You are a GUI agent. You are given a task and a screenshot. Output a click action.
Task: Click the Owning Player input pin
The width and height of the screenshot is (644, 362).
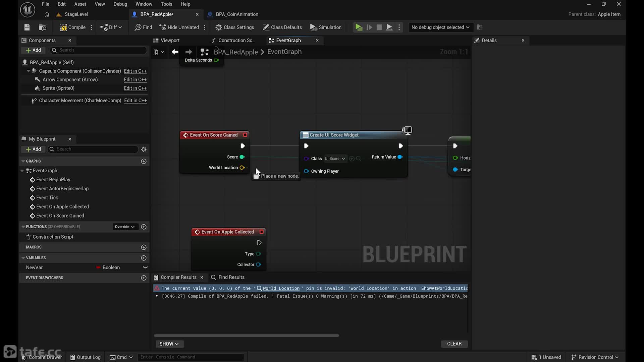click(306, 172)
